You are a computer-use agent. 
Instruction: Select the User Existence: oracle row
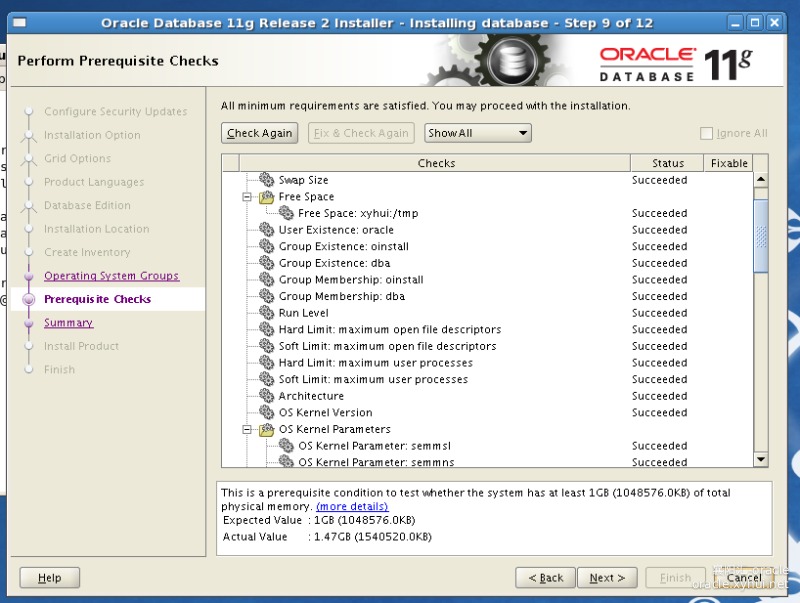(487, 230)
